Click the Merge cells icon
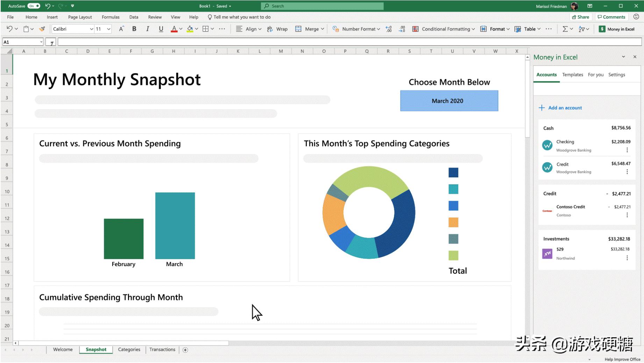 299,29
